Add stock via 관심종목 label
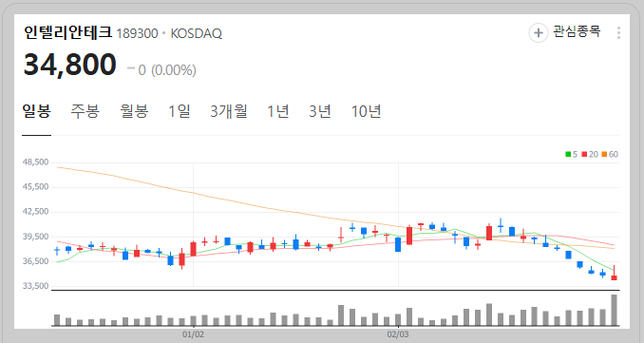644x343 pixels. 578,31
